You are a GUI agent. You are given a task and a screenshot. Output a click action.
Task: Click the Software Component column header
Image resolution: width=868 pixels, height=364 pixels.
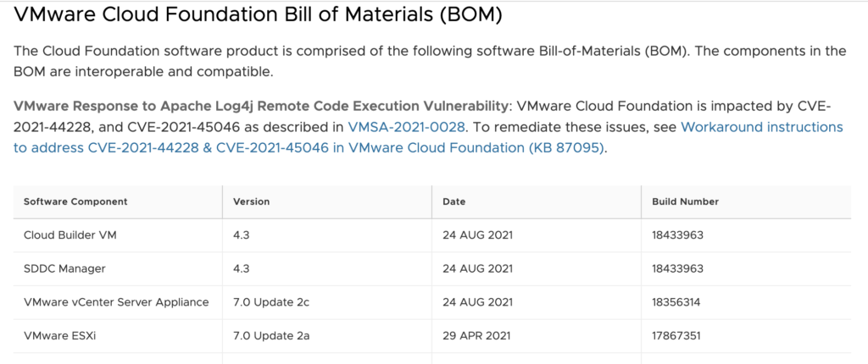click(75, 201)
